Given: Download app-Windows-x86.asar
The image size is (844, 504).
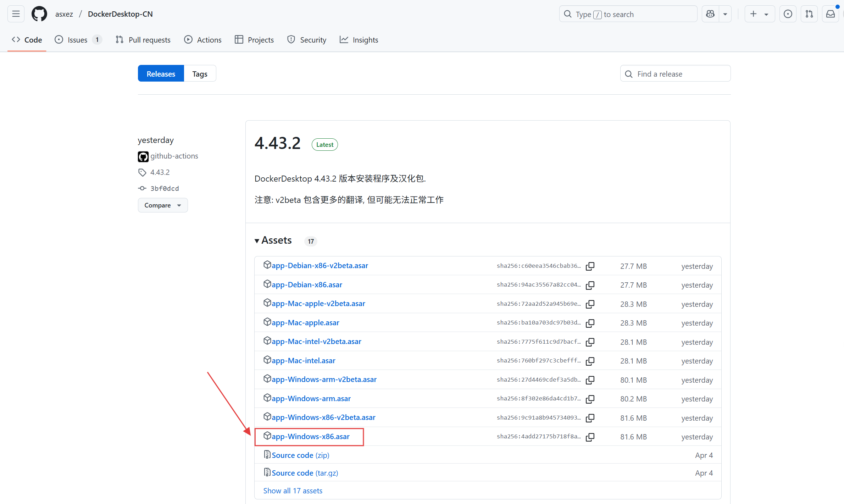Looking at the screenshot, I should pyautogui.click(x=310, y=437).
